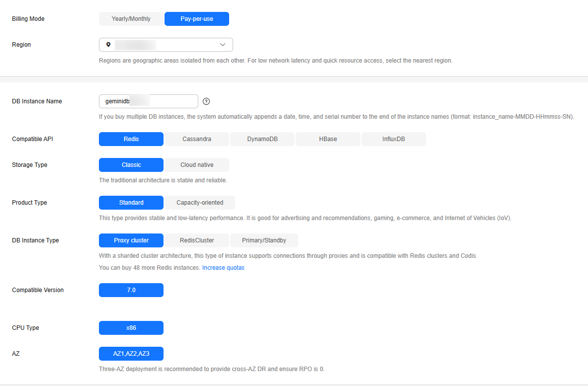Viewport: 588px width, 386px height.
Task: Click the 'Compatible Version' label
Action: pos(38,290)
